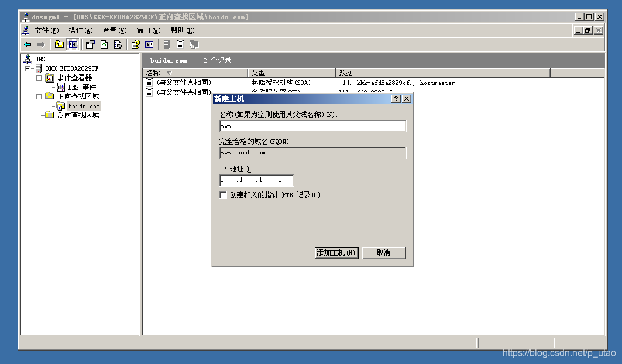Click the 事件查看器 icon in the tree
Screen dimensions: 622x364
pos(50,78)
